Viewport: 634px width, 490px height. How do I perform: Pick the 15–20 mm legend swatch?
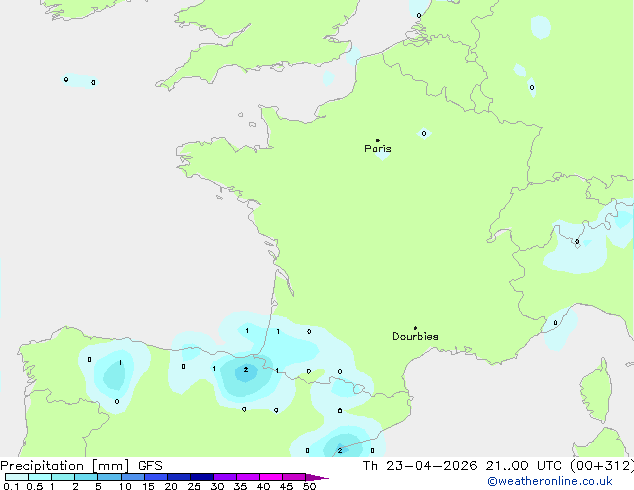tap(156, 477)
